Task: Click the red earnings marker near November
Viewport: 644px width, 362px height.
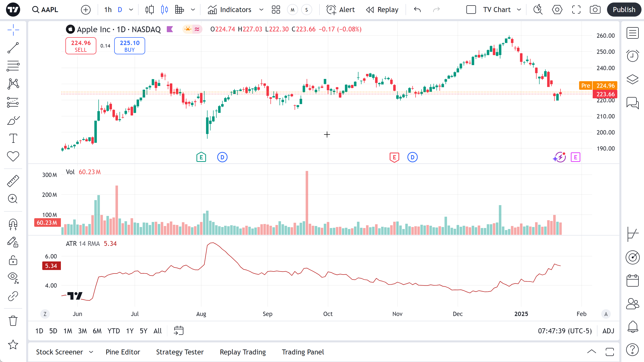Action: point(394,157)
